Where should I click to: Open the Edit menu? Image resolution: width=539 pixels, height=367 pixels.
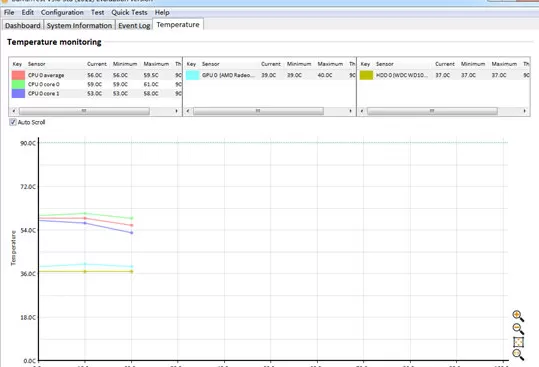click(28, 12)
